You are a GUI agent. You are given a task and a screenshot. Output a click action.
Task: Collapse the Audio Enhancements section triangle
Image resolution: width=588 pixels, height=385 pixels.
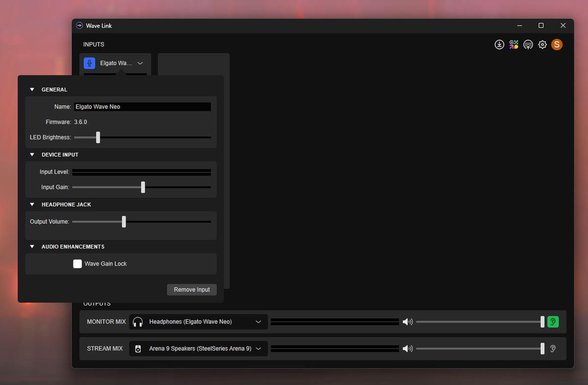32,247
